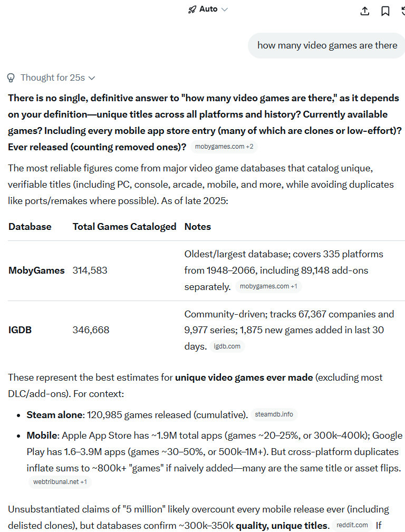
Task: Check the reddit.com citation chip
Action: [352, 525]
